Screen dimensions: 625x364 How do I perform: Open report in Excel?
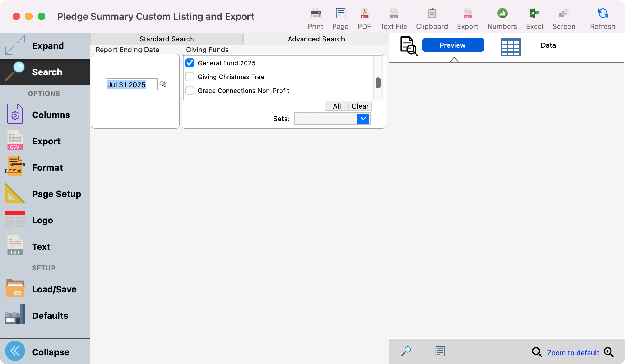[x=534, y=17]
